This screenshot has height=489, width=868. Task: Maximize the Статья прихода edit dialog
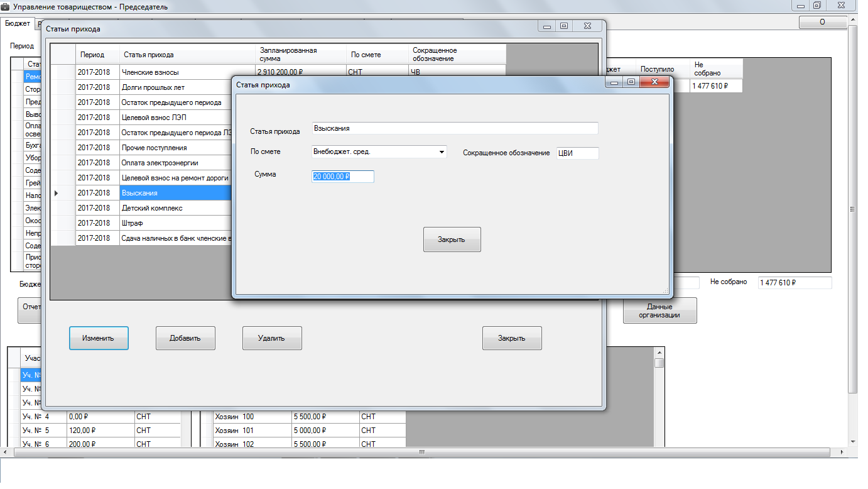click(631, 82)
